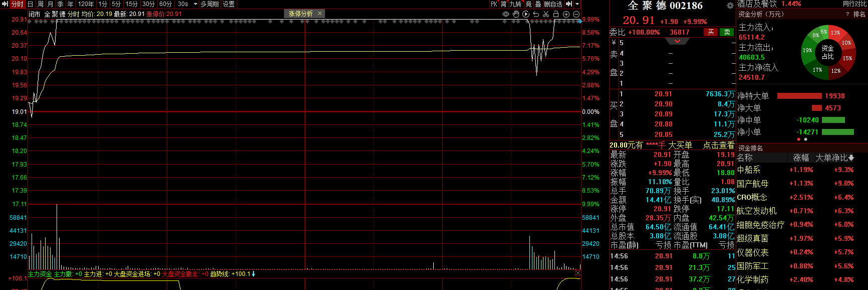
Task: Switch to 分时 chart tab
Action: (x=18, y=4)
